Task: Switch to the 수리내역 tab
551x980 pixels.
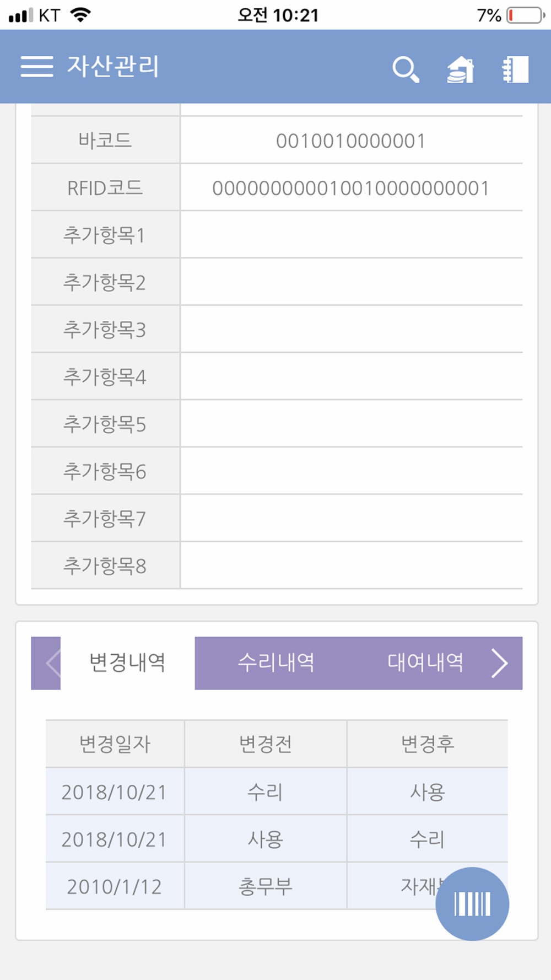Action: point(276,663)
